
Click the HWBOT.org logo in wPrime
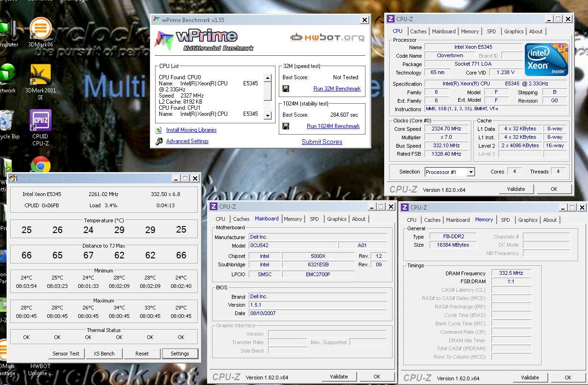pyautogui.click(x=327, y=38)
